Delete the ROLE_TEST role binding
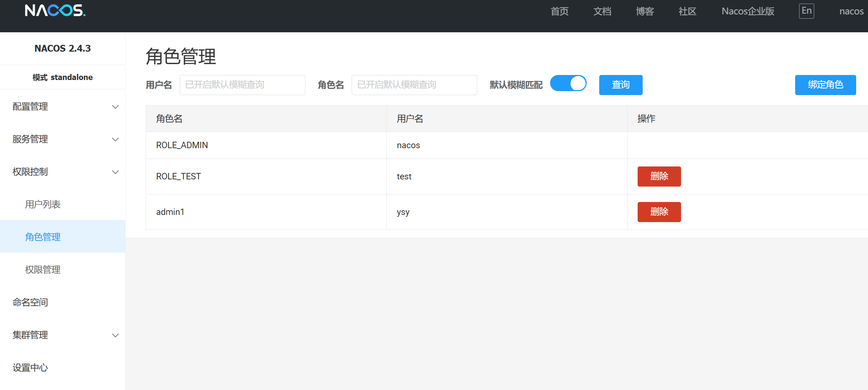 click(659, 177)
